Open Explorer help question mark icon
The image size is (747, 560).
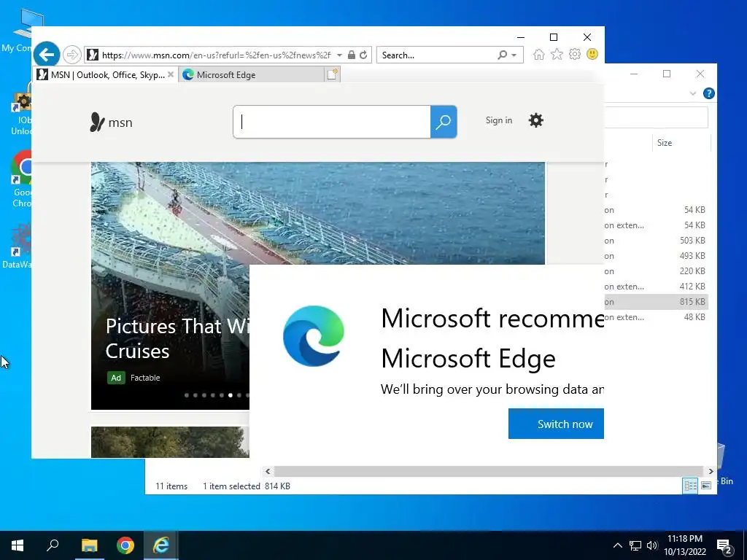tap(708, 93)
